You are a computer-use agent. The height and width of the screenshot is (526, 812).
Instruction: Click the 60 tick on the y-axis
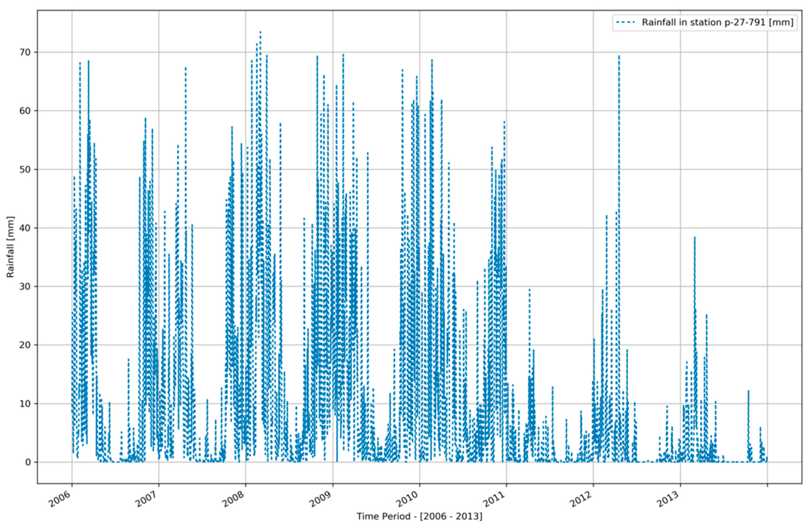point(25,111)
